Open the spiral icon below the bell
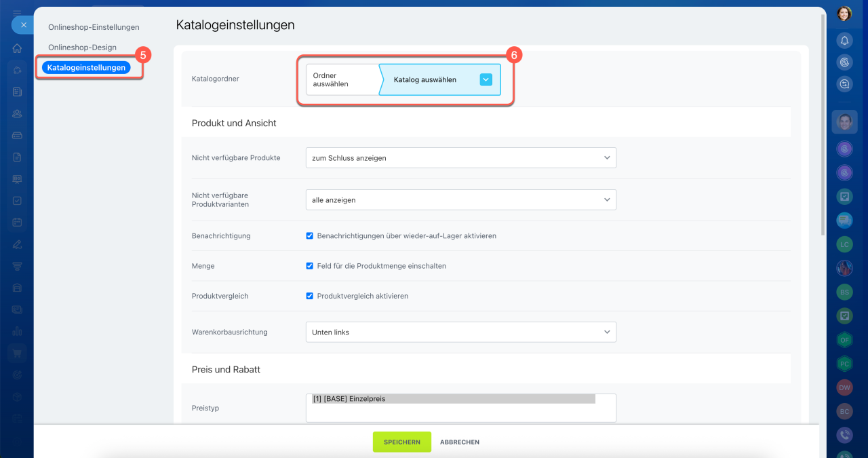The height and width of the screenshot is (458, 868). [x=844, y=62]
